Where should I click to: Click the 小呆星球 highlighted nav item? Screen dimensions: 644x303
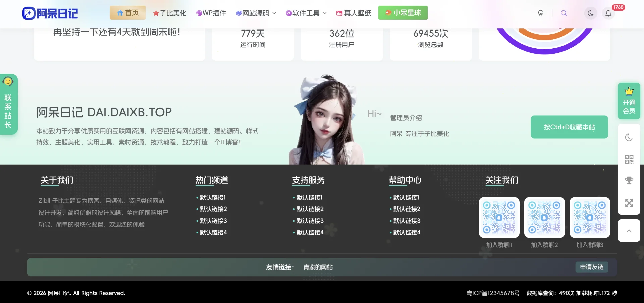[x=402, y=13]
